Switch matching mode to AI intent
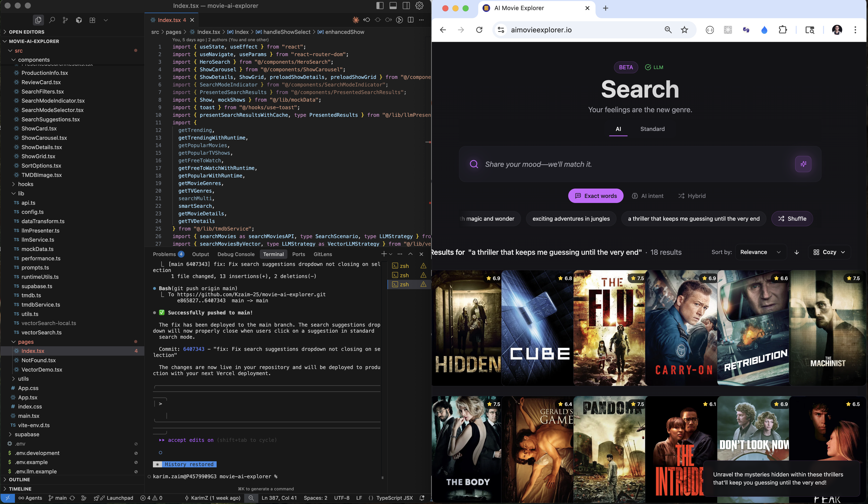The height and width of the screenshot is (504, 868). tap(648, 196)
